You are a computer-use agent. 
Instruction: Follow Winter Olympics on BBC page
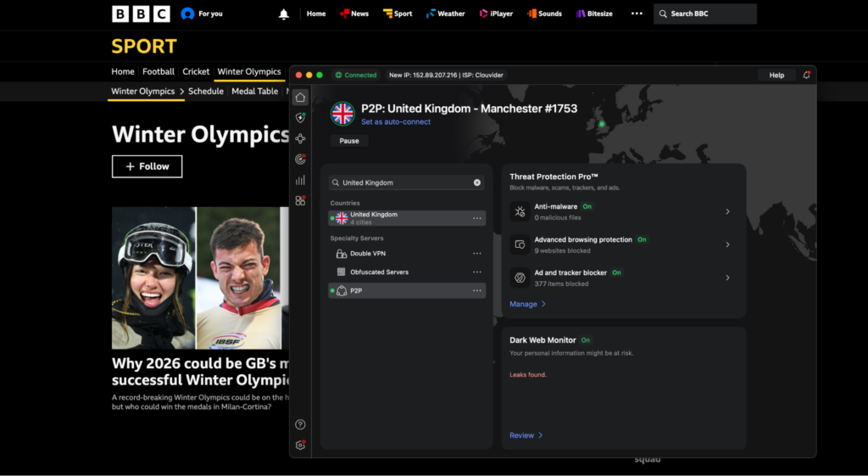(147, 166)
